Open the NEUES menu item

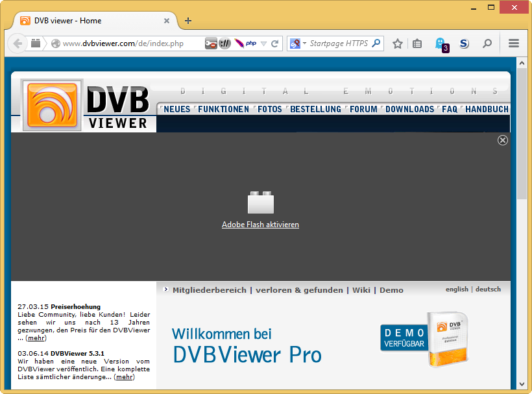(176, 109)
